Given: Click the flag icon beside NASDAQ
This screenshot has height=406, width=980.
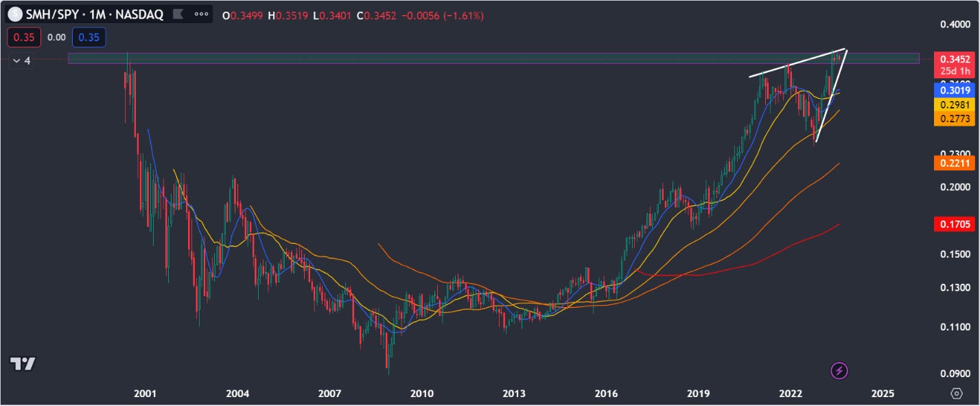Looking at the screenshot, I should pyautogui.click(x=178, y=14).
